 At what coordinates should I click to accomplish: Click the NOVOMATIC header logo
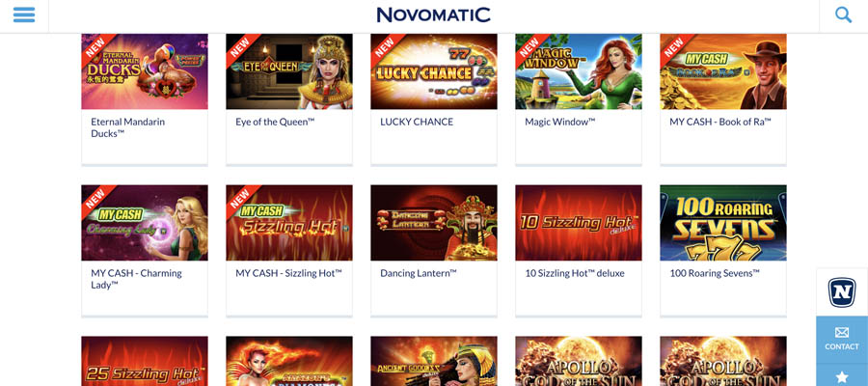pos(433,14)
